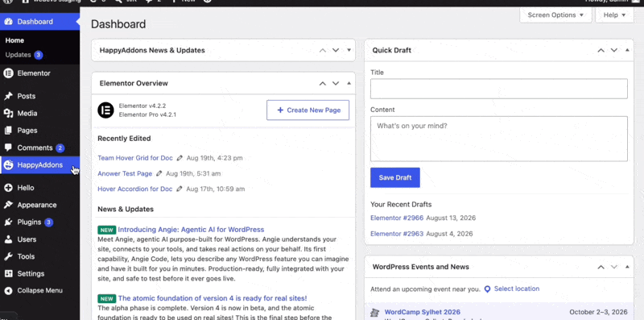Click the Dashboard gauge icon
The image size is (644, 320).
click(x=8, y=22)
